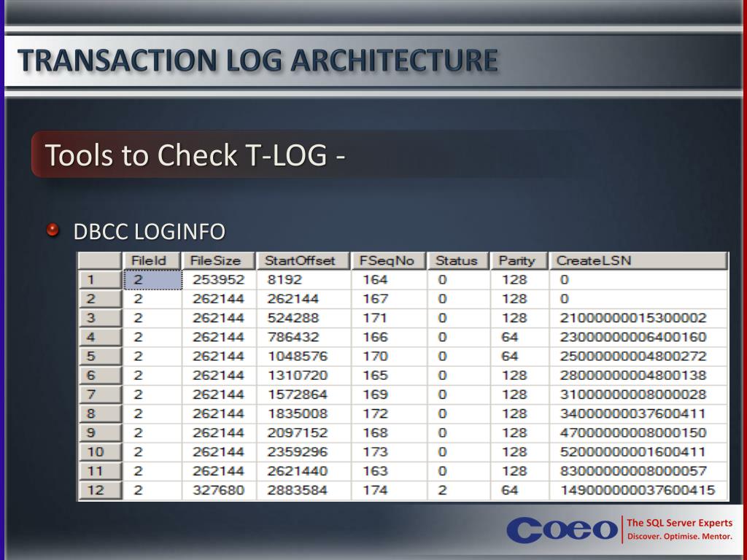Click FileSize value 327680

pyautogui.click(x=218, y=490)
